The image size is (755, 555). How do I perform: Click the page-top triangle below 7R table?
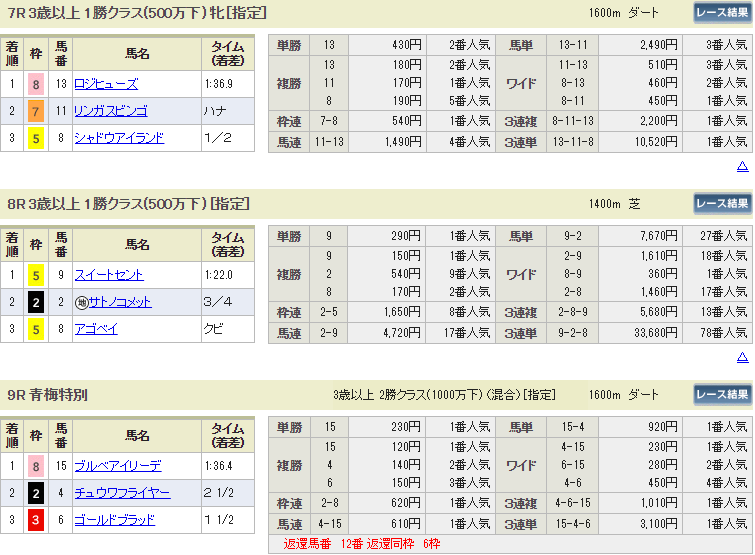(x=742, y=167)
